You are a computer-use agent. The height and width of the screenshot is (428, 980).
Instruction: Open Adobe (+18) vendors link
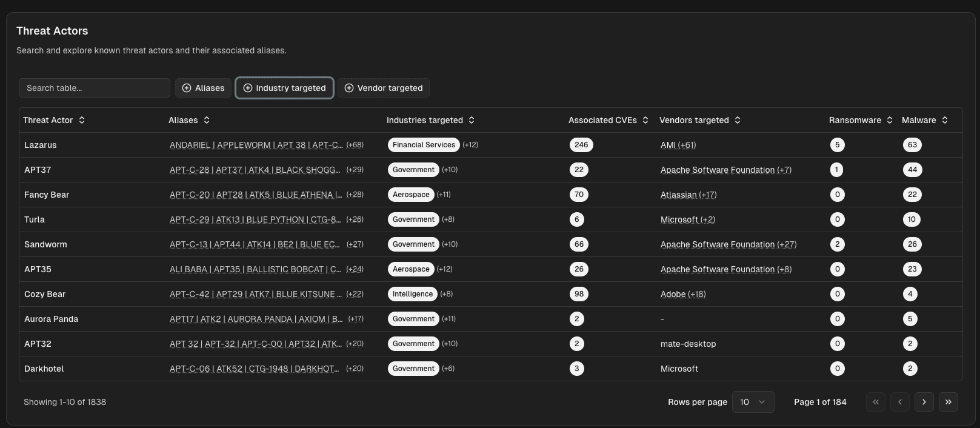(683, 294)
